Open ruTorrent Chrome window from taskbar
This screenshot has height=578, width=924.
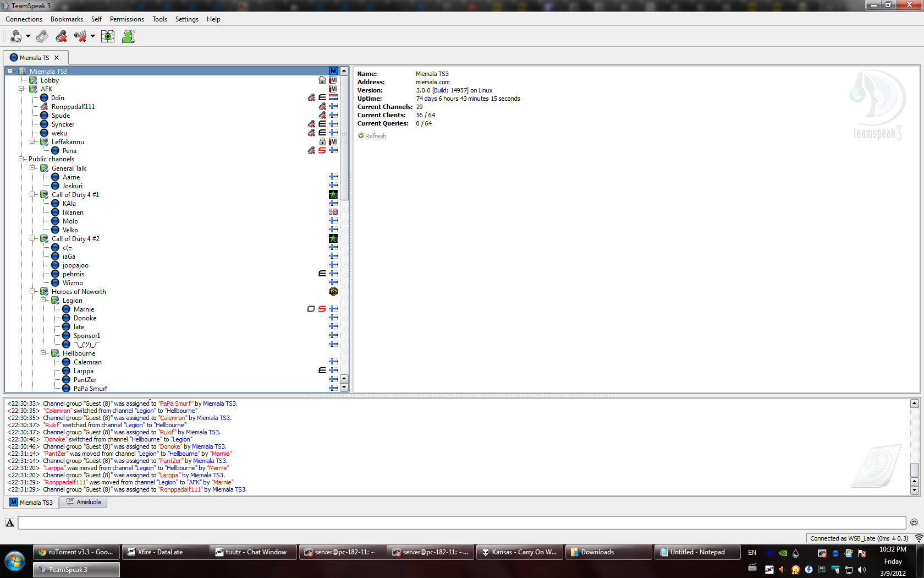76,552
